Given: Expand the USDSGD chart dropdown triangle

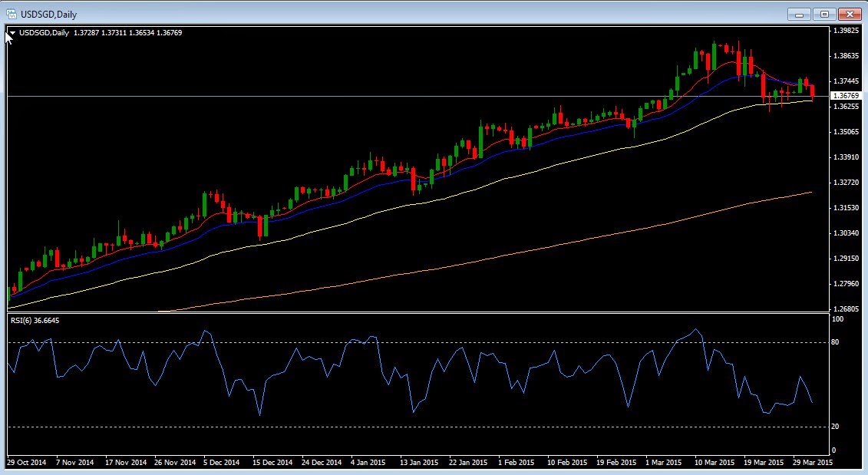Looking at the screenshot, I should click(12, 33).
